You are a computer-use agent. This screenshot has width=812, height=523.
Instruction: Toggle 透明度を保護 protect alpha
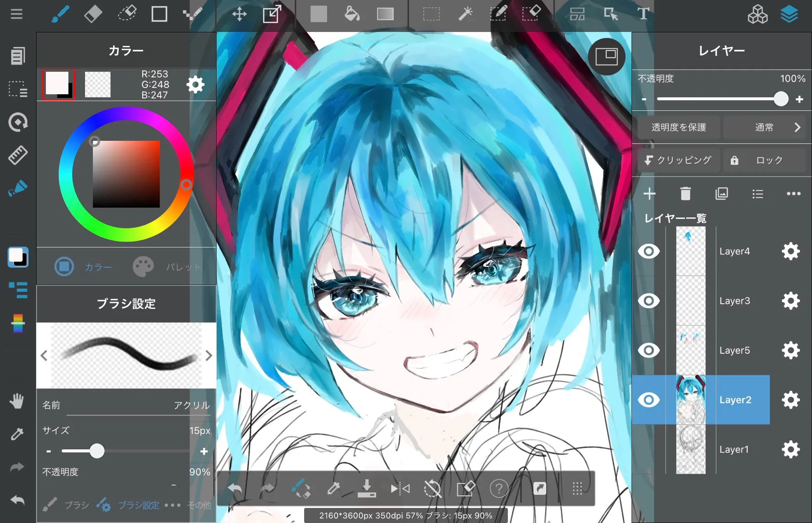(679, 127)
